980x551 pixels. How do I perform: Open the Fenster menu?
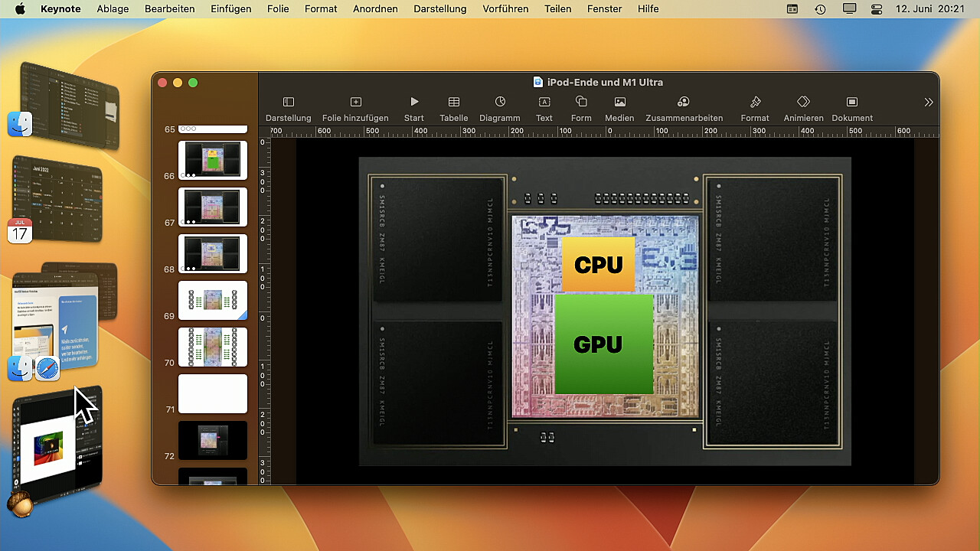tap(605, 9)
